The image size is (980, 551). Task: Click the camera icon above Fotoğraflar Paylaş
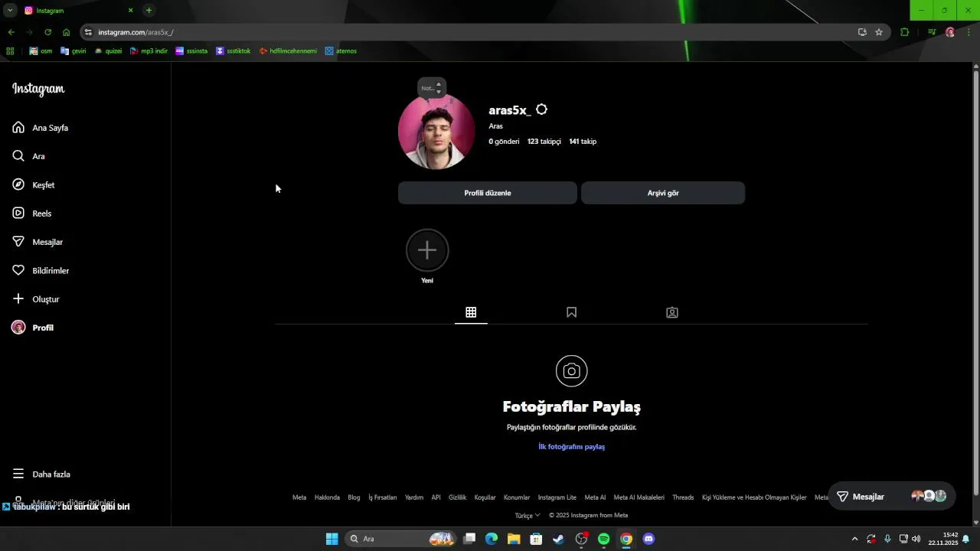571,371
